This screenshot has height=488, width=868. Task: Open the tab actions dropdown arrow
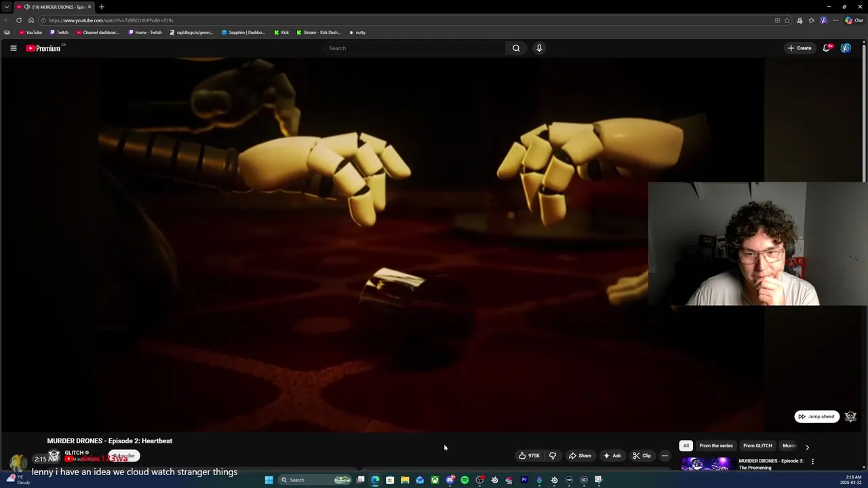[6, 7]
